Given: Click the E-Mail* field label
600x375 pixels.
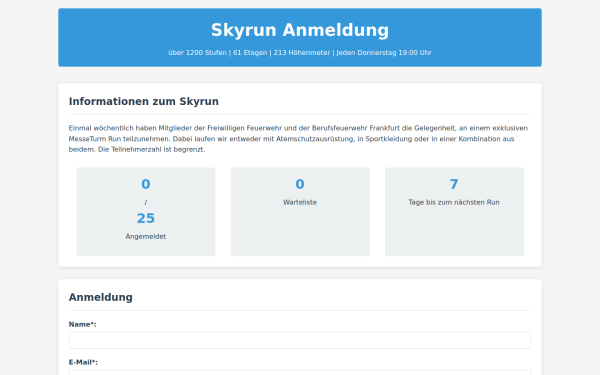Looking at the screenshot, I should pos(83,362).
